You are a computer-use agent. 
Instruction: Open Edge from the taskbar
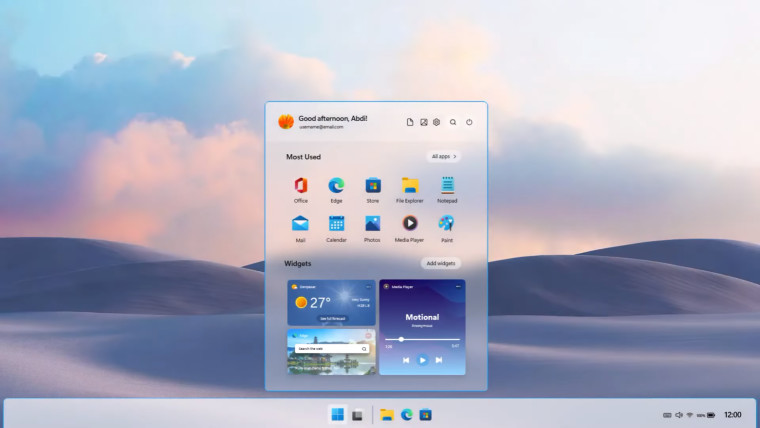point(407,415)
